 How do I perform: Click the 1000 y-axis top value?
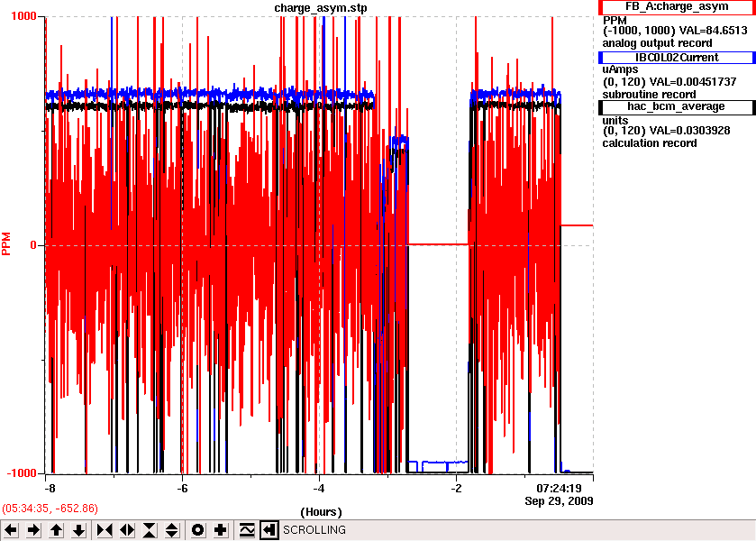pos(23,16)
